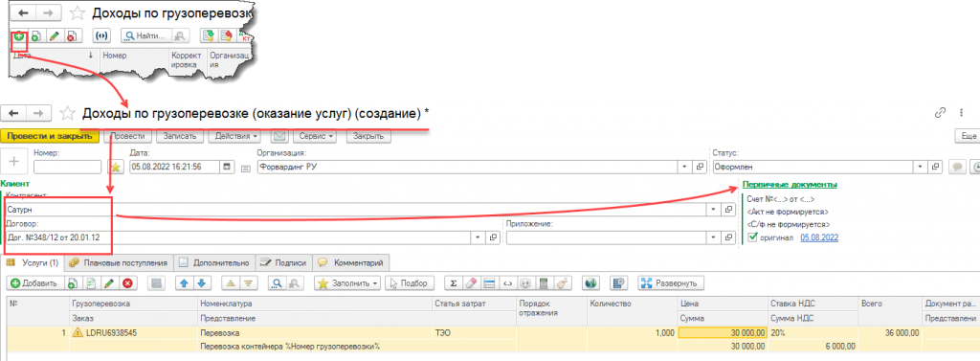Focus the Номер input field
This screenshot has width=980, height=361.
[x=67, y=167]
